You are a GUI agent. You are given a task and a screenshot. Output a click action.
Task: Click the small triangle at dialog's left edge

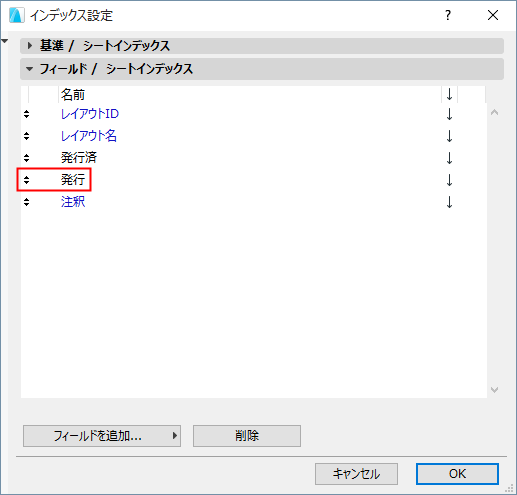(5, 41)
